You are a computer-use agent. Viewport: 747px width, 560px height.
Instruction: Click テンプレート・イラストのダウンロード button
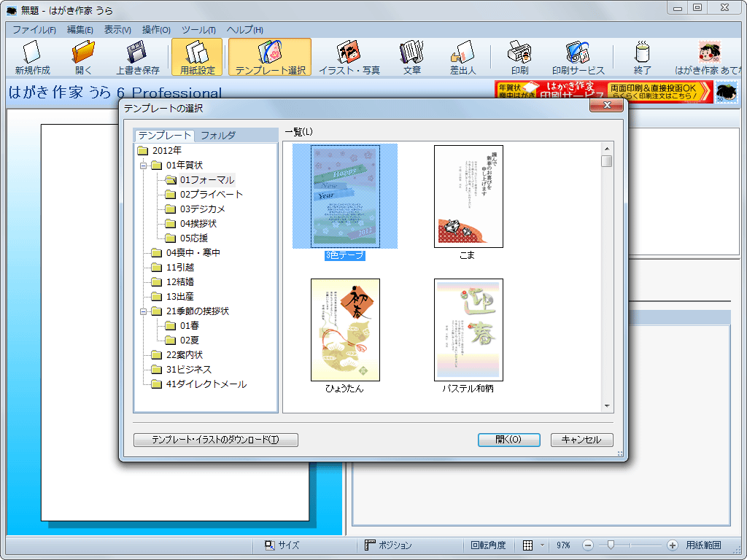click(x=216, y=440)
